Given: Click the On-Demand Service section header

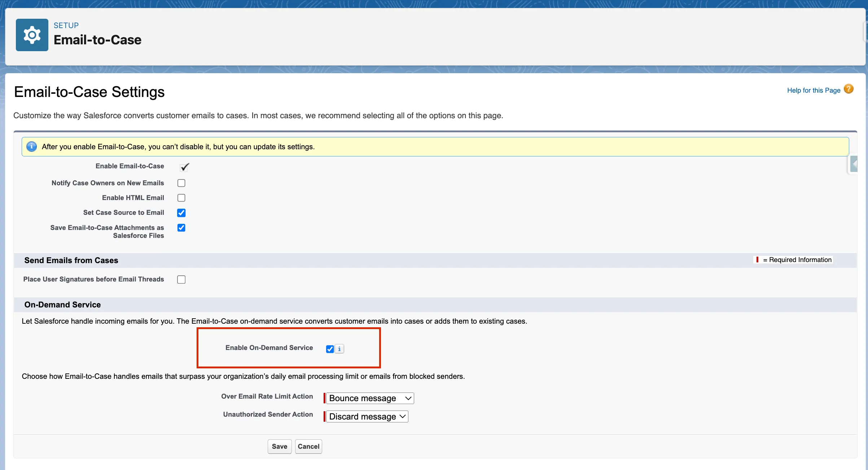Looking at the screenshot, I should pyautogui.click(x=62, y=305).
